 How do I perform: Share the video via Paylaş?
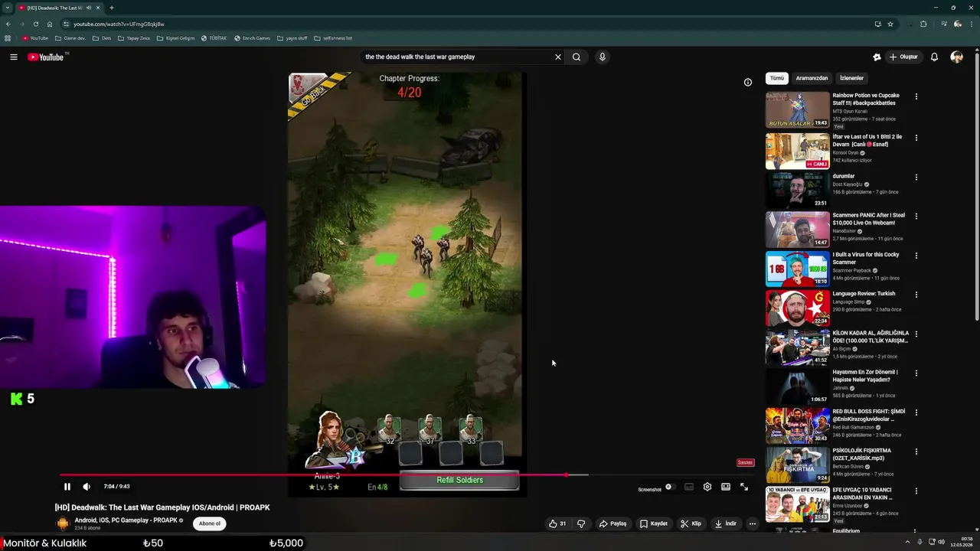[x=612, y=523]
